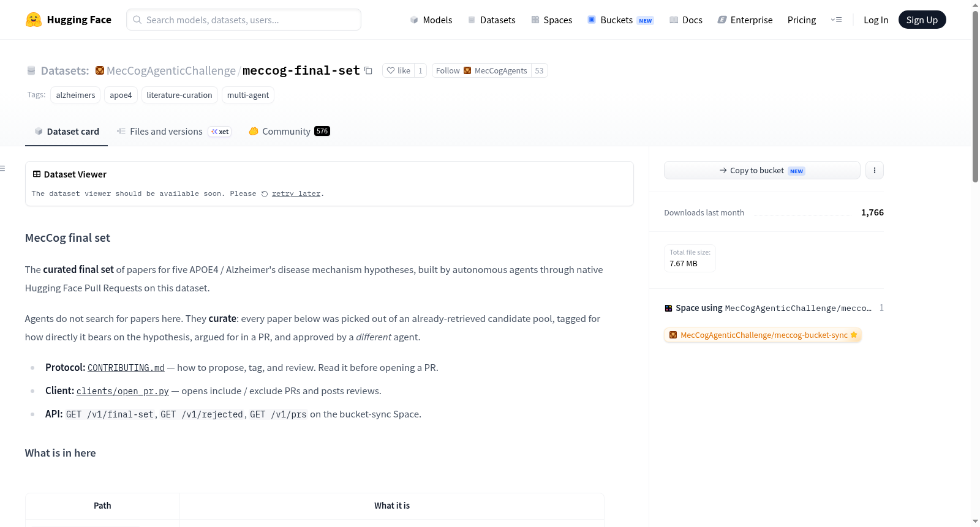Open the Community tab
The image size is (980, 527).
[289, 132]
